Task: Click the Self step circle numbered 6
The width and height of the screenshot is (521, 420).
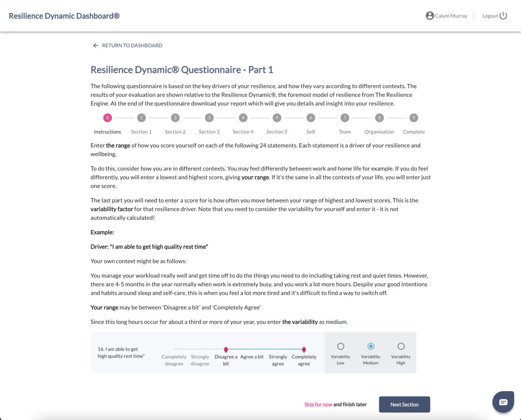Action: tap(311, 118)
